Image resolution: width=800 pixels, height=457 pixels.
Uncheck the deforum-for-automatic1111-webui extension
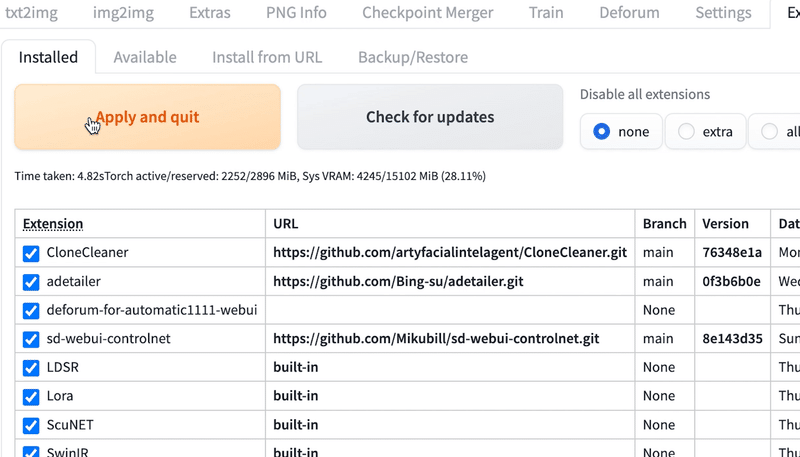point(31,310)
